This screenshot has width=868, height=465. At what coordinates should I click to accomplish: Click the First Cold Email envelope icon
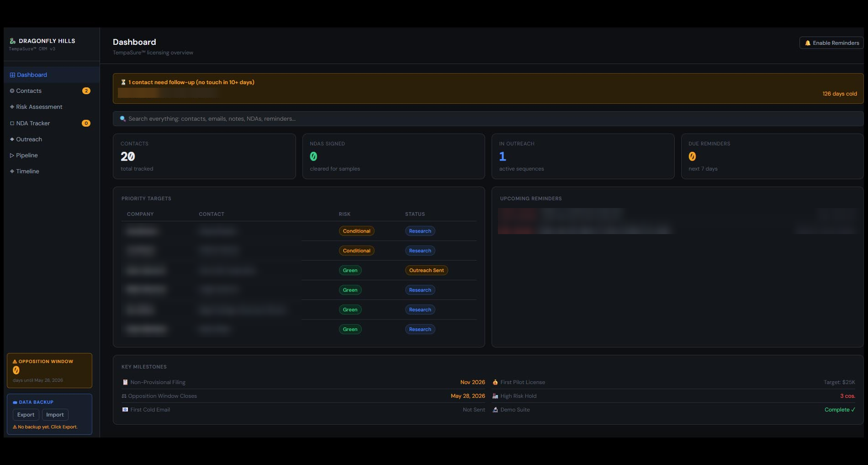click(x=125, y=410)
